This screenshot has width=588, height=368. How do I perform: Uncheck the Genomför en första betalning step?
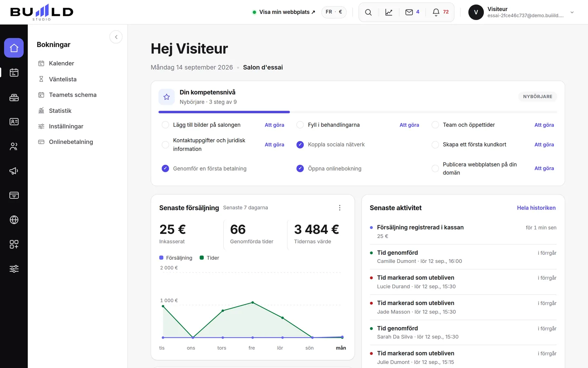point(165,168)
